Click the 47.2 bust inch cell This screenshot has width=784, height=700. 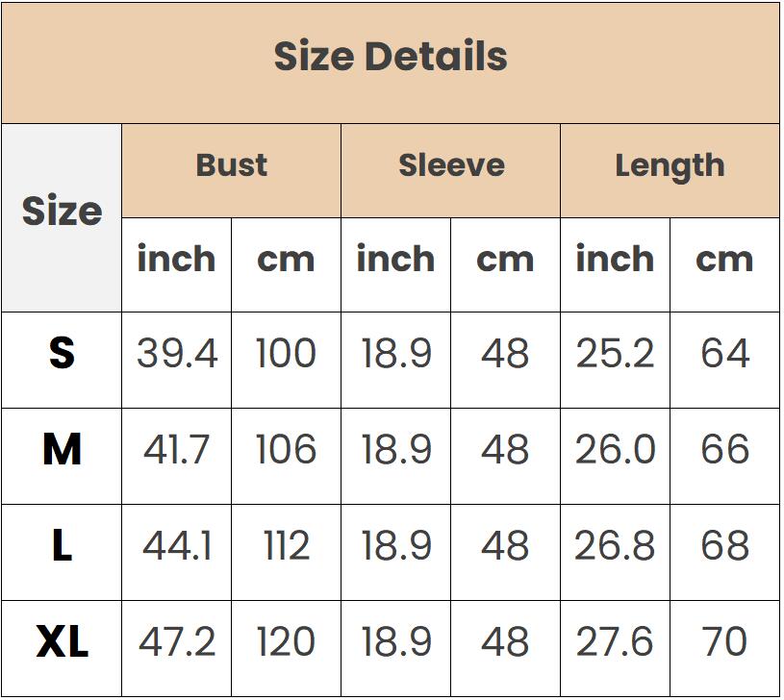point(176,648)
